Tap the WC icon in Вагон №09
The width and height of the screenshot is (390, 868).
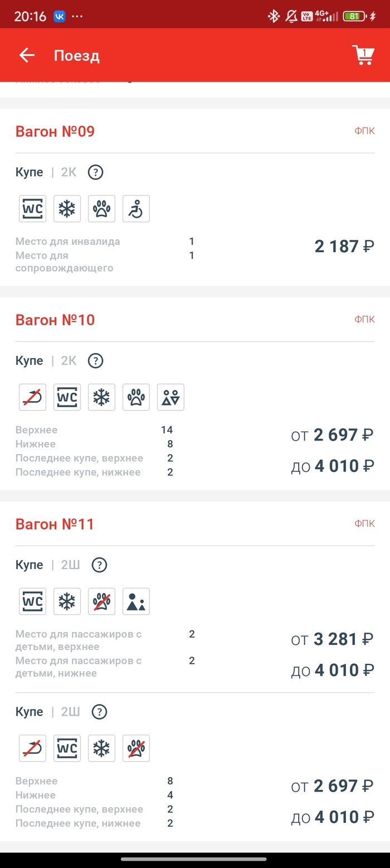pos(33,209)
